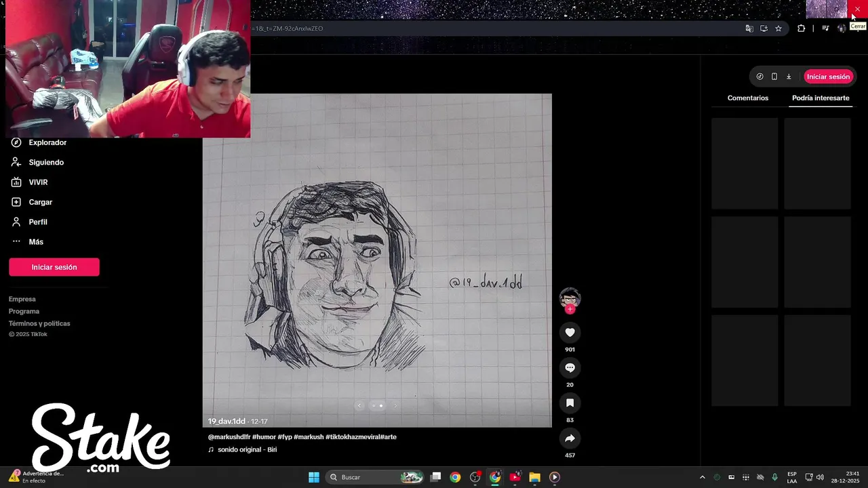Open the Cargar upload page
Image resolution: width=868 pixels, height=488 pixels.
32,202
